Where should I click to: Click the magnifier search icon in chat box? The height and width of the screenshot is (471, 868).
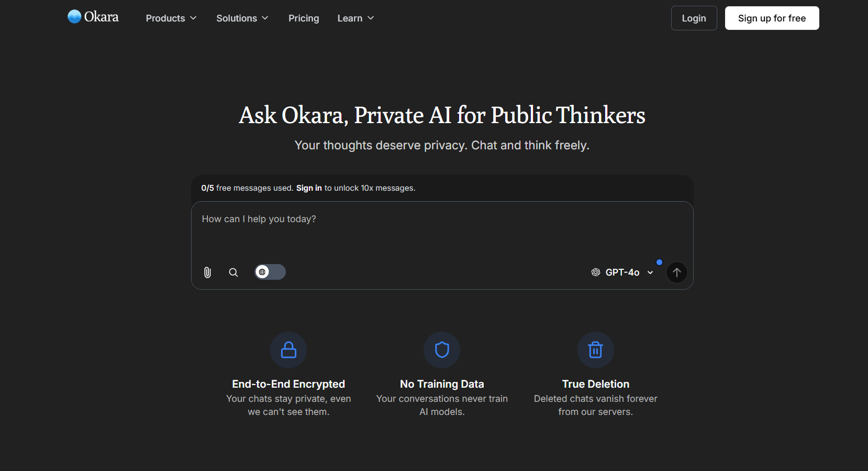(233, 272)
